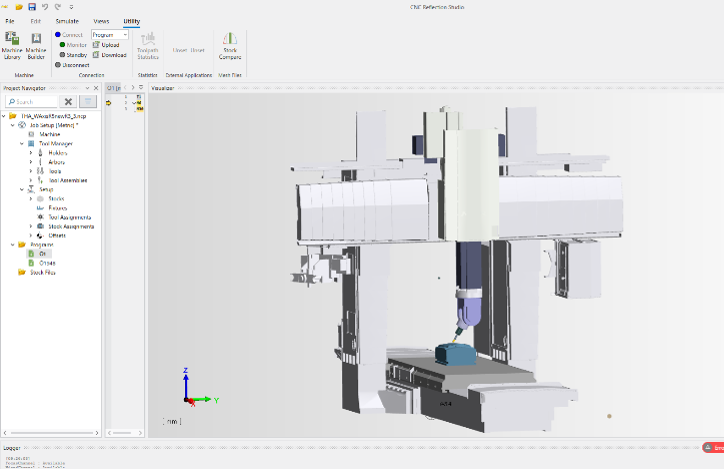
Task: Switch to the Simulate ribbon tab
Action: [67, 21]
